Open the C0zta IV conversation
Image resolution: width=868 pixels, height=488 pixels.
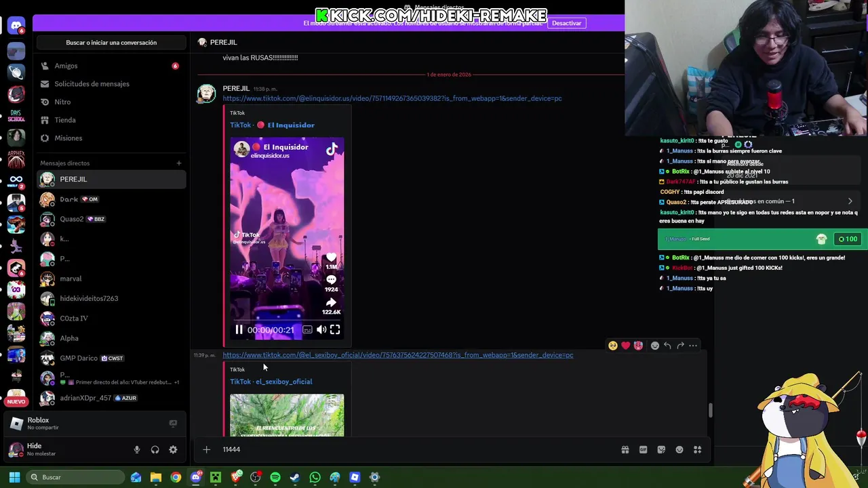coord(111,319)
